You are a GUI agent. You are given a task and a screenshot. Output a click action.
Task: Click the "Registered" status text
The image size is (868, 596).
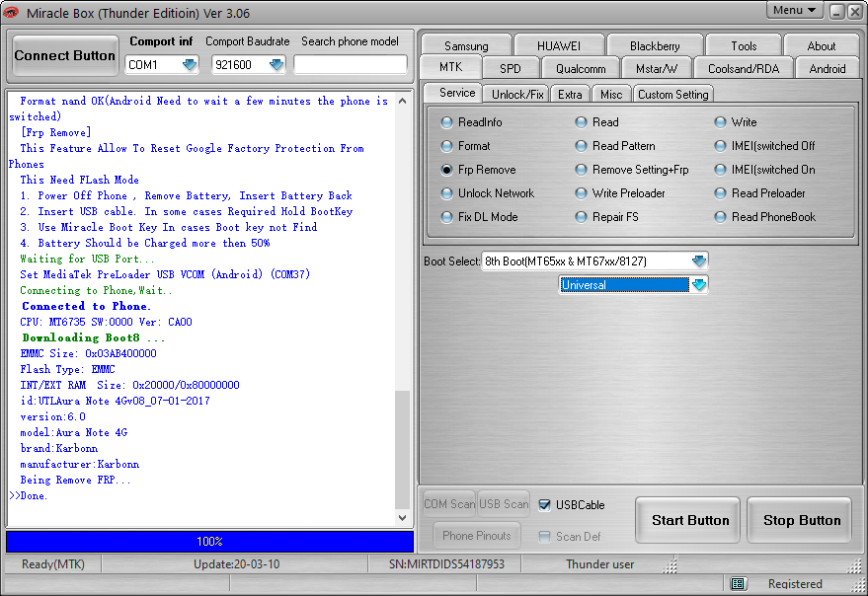click(x=795, y=584)
